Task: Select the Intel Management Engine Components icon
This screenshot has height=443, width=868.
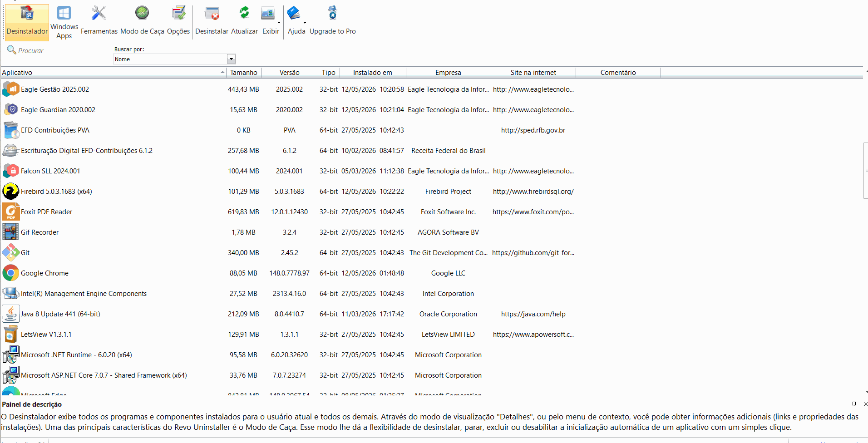Action: click(11, 294)
